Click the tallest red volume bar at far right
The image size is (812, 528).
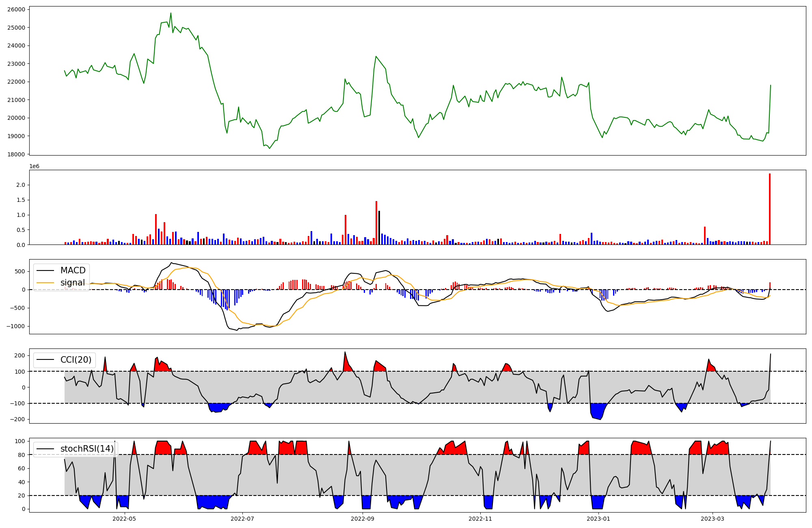[x=769, y=209]
